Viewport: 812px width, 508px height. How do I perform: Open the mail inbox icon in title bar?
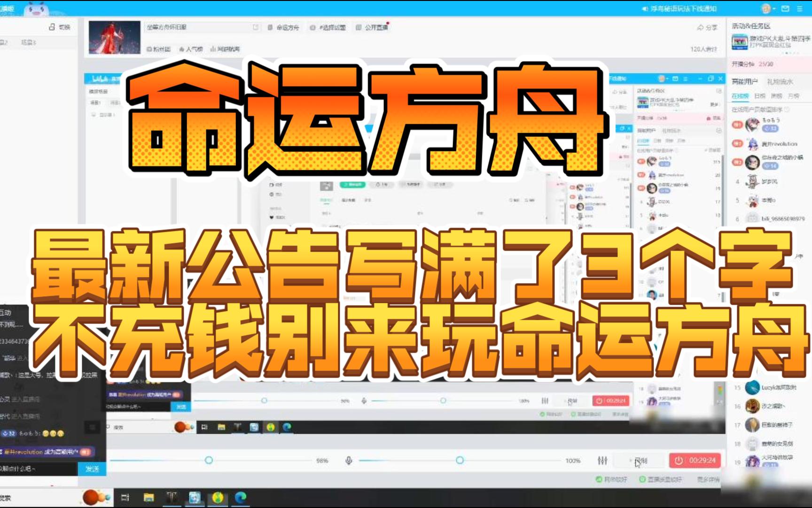(785, 8)
